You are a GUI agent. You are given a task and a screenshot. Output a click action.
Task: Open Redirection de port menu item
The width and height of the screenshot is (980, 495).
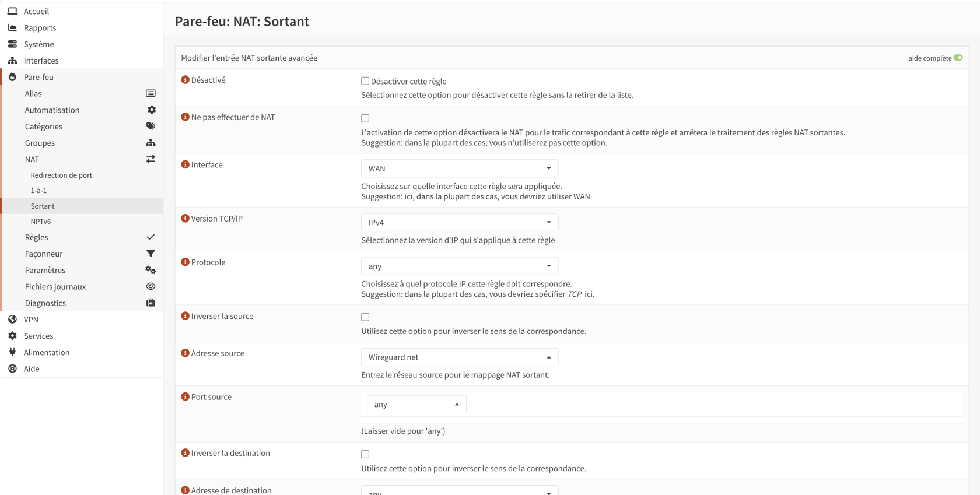61,175
